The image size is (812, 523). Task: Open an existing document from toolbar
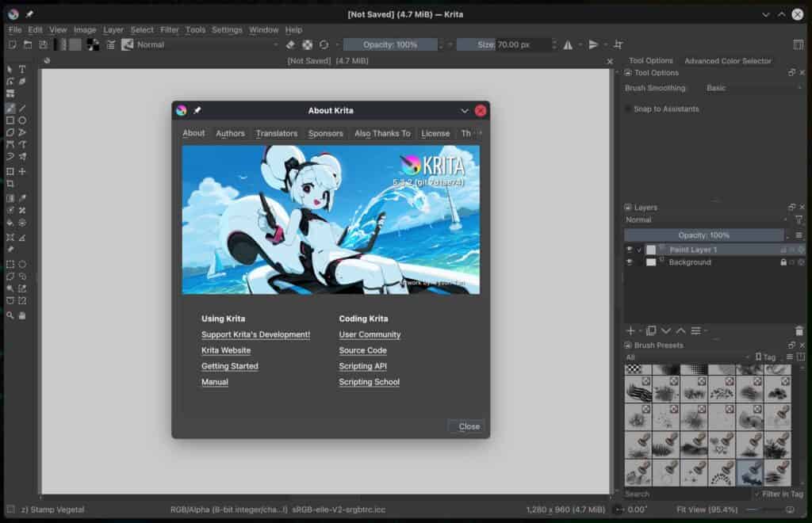tap(28, 45)
